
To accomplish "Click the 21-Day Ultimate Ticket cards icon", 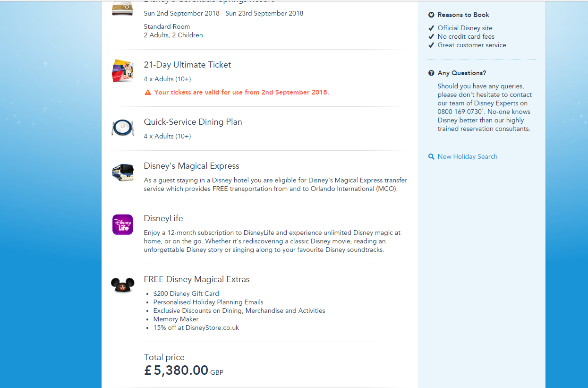I will [x=122, y=71].
